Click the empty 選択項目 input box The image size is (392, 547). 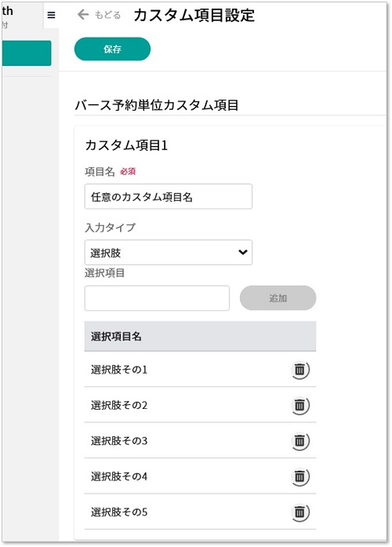[157, 298]
